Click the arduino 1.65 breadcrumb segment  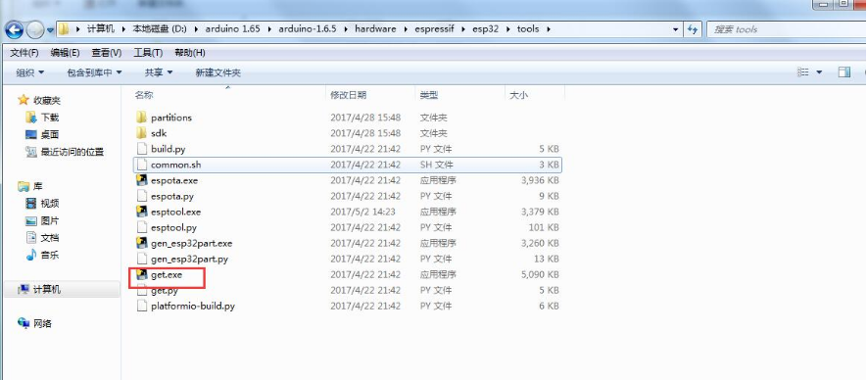(x=232, y=28)
